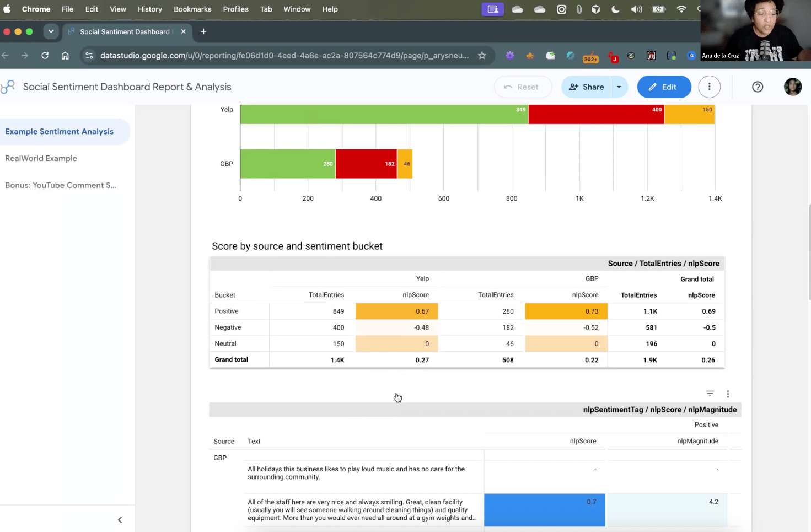Click the GBP source row label in the review table
811x532 pixels.
[x=220, y=458]
